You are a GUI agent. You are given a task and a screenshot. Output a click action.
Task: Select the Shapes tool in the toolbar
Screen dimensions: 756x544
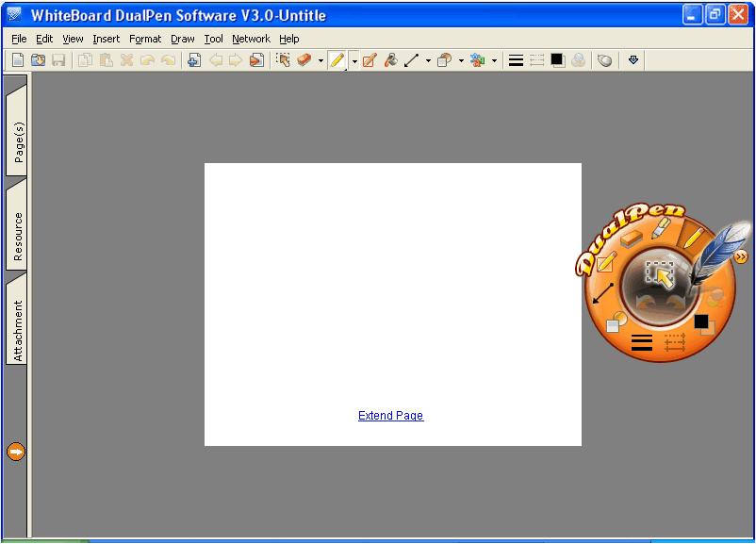444,60
